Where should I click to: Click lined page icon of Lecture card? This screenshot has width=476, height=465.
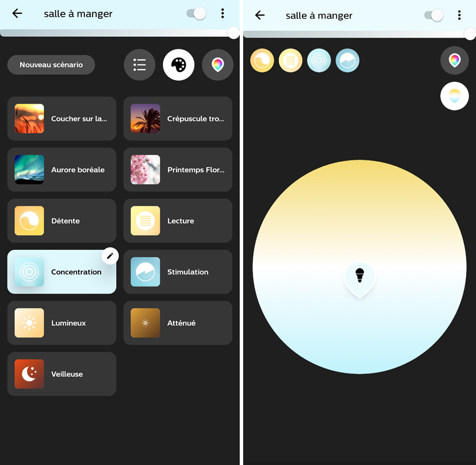click(145, 220)
